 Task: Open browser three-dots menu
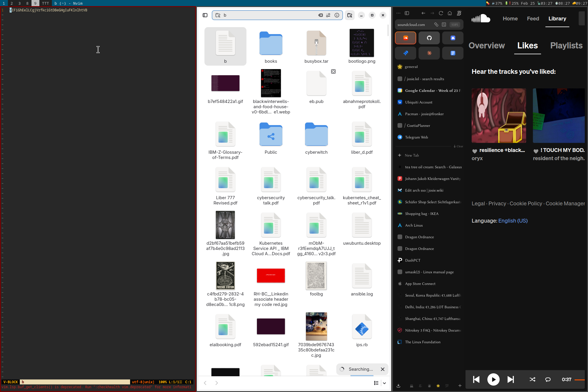(x=398, y=13)
